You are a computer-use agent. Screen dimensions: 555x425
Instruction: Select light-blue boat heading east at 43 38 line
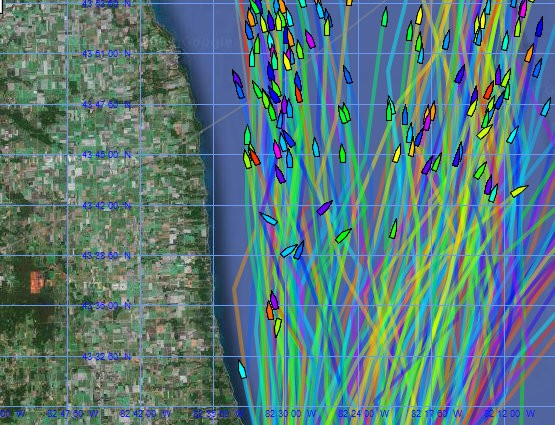pyautogui.click(x=289, y=251)
